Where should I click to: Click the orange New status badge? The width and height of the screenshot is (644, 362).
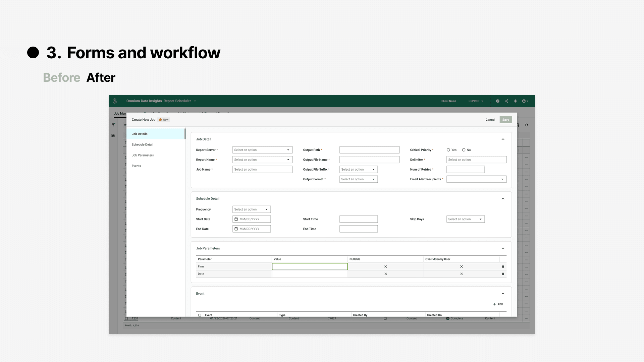[164, 120]
